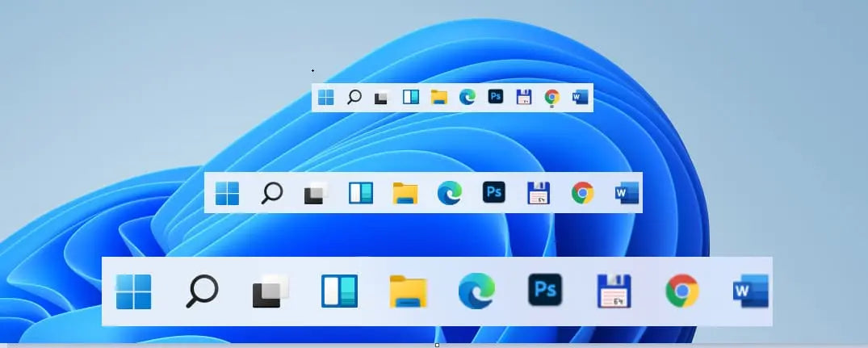The height and width of the screenshot is (348, 868).
Task: Open Widgets on the medium-sized taskbar
Action: (361, 193)
